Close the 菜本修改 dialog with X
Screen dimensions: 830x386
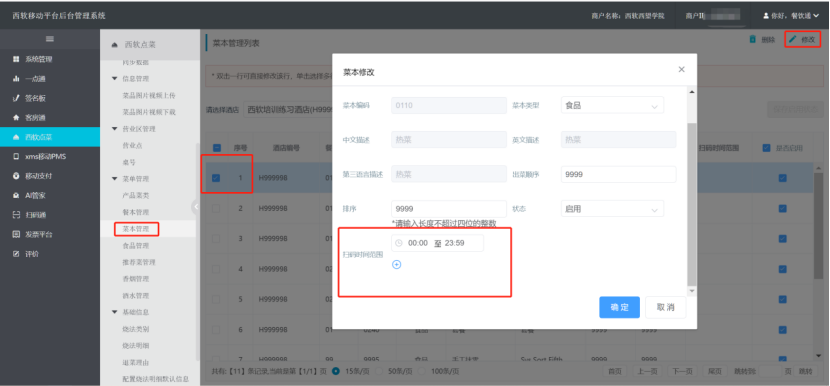tap(681, 69)
